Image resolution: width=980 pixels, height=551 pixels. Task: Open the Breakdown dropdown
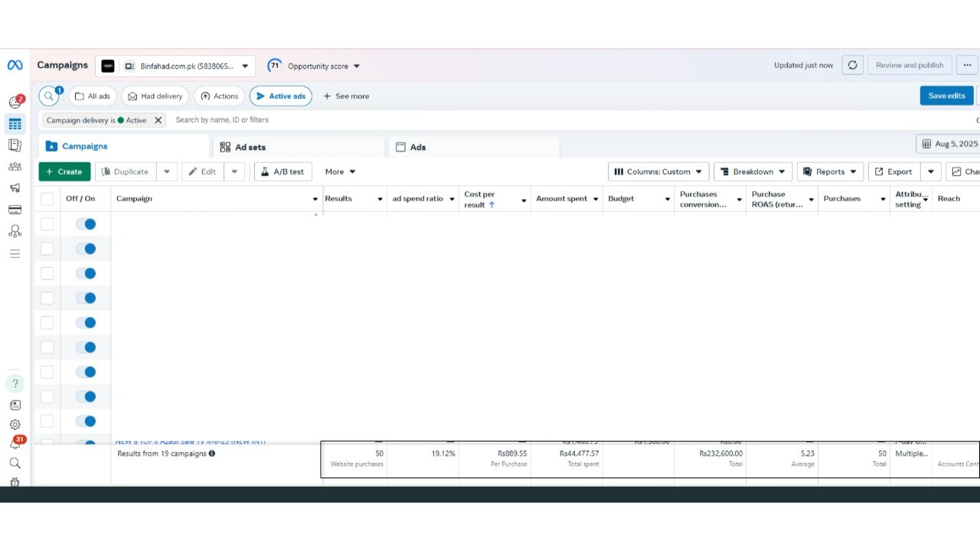click(x=753, y=172)
